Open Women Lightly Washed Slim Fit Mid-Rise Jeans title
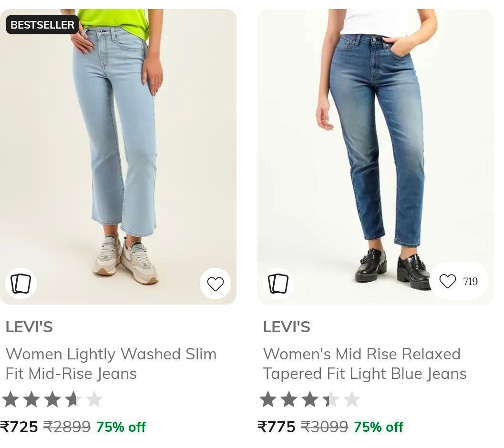Viewport: 504px width, 448px height. coord(111,364)
